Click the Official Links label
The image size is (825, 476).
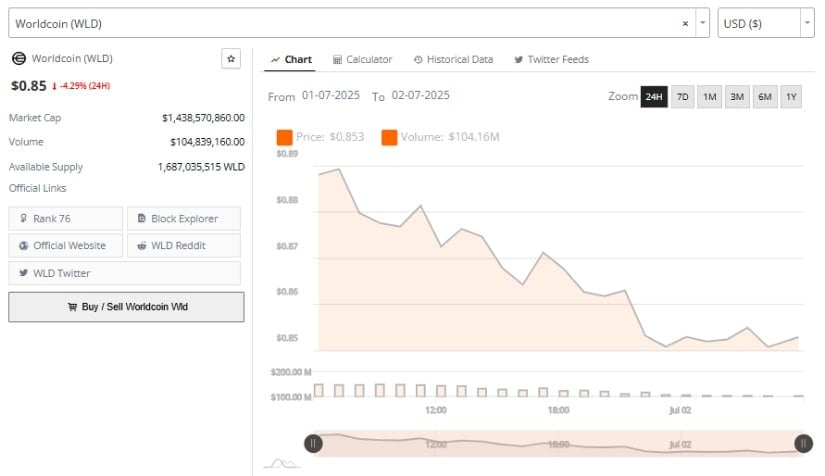coord(37,188)
